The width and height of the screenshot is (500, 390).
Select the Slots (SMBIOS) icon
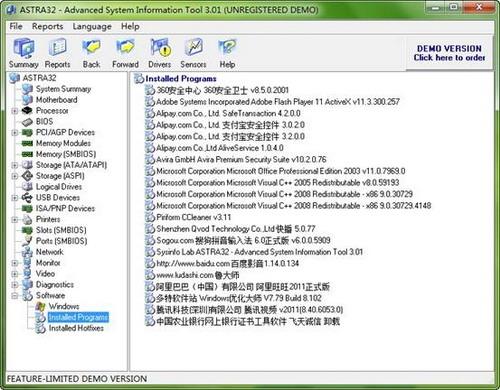click(27, 230)
